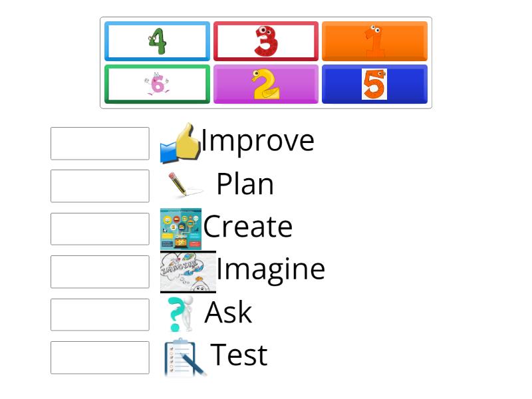Click the answer box beside Imagine
The width and height of the screenshot is (532, 399).
coord(100,272)
